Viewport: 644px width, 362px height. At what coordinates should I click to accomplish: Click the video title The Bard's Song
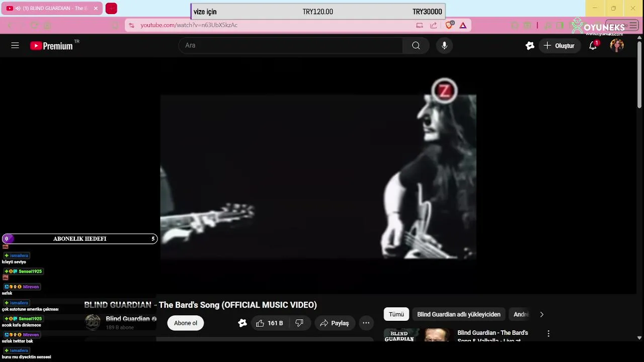click(x=200, y=305)
